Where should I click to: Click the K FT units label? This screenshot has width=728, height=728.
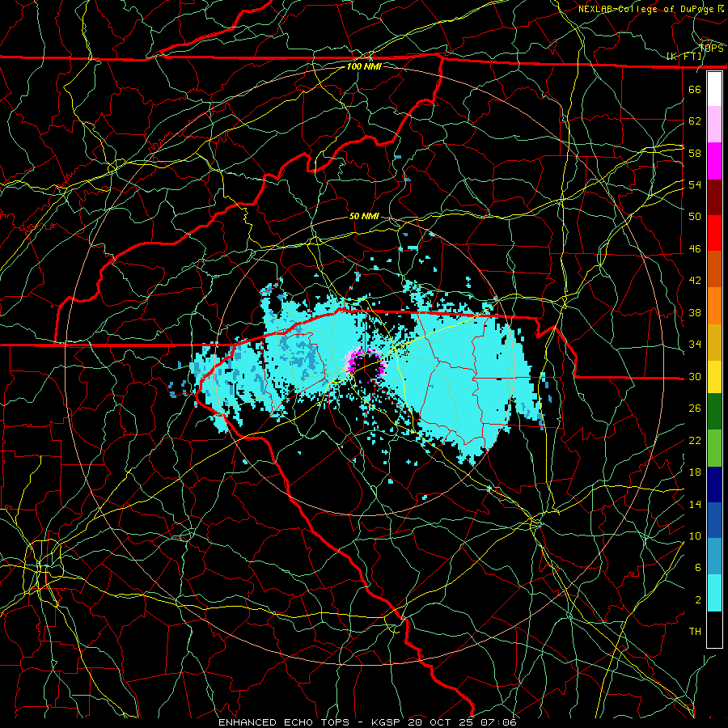[684, 57]
